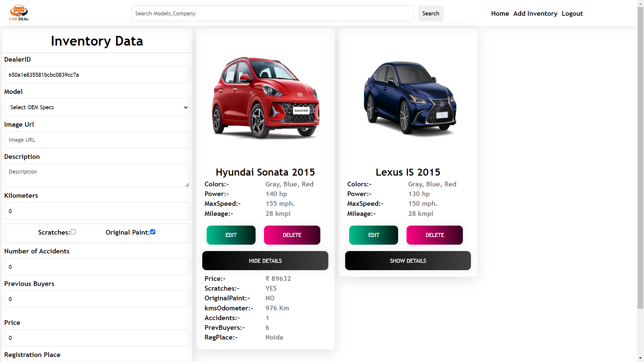
Task: Delete the Hyundai Sonata 2015 listing
Action: click(292, 235)
